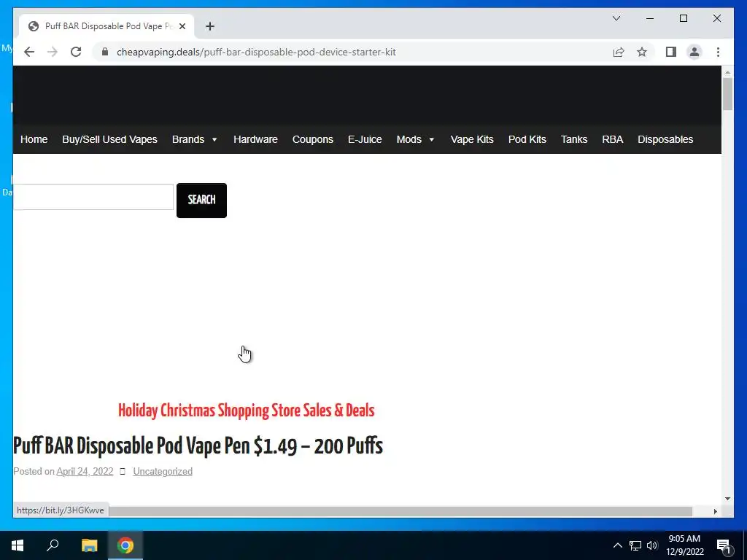Image resolution: width=747 pixels, height=560 pixels.
Task: Open the Uncategorized category link
Action: pyautogui.click(x=163, y=472)
